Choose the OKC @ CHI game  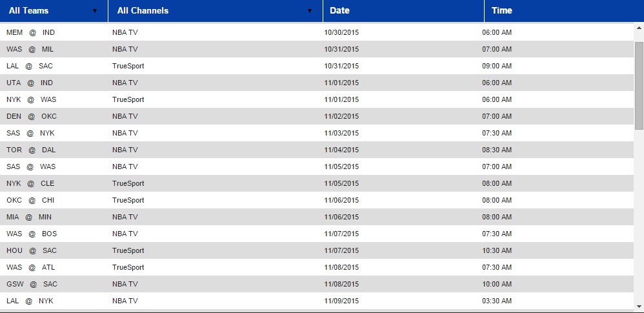30,200
